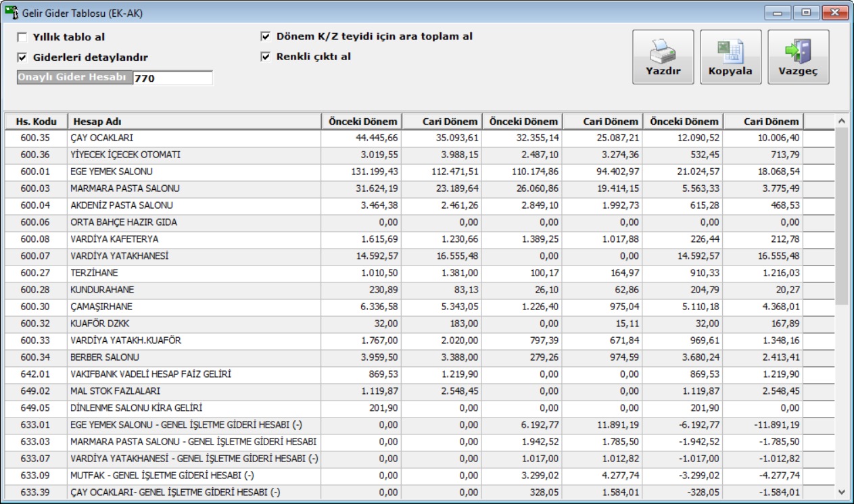
Task: Click the Onaylı Gider Hesabı input field
Action: point(172,78)
